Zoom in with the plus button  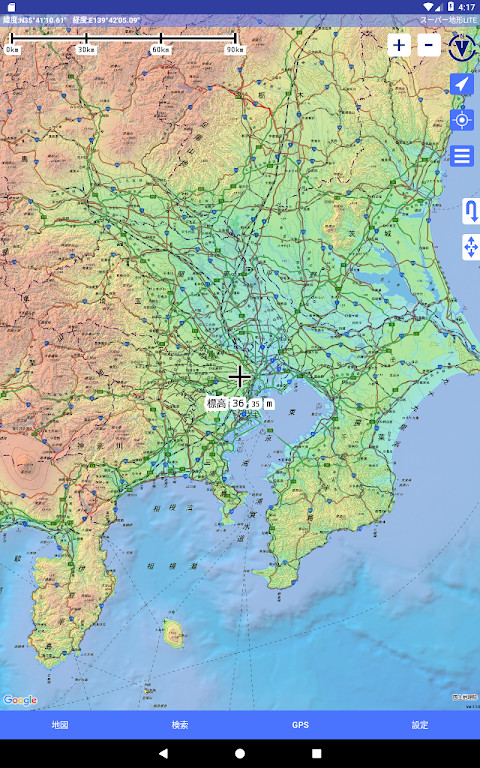click(399, 46)
